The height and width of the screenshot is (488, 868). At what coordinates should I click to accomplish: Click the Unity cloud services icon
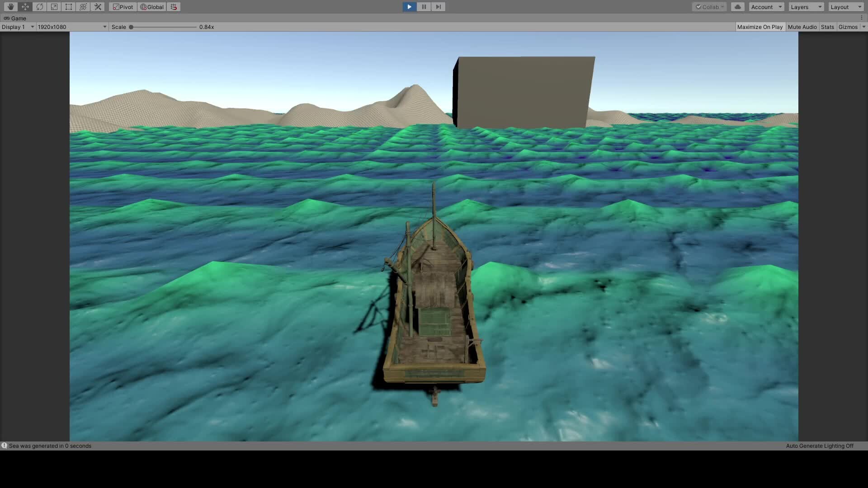pos(738,7)
